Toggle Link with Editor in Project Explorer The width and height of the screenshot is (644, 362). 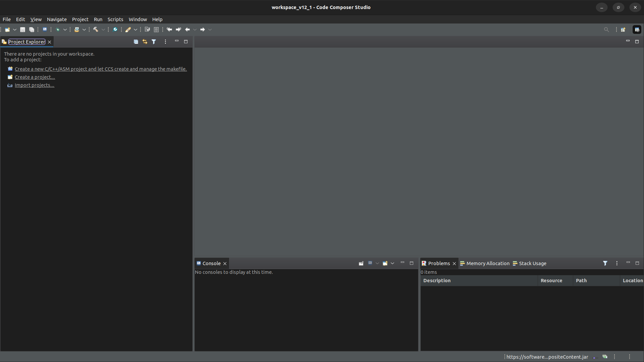145,42
